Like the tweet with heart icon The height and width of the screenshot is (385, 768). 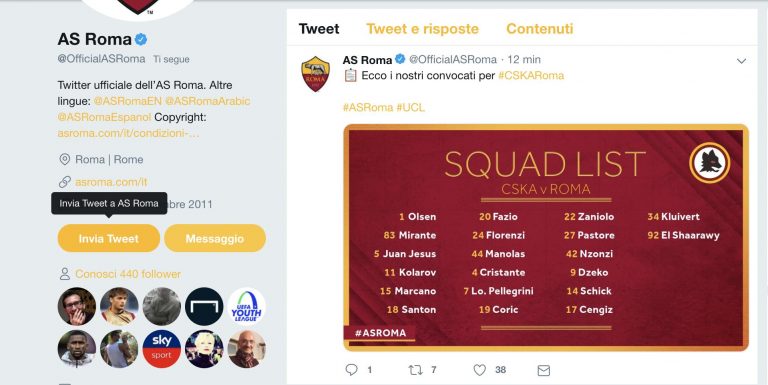click(x=480, y=370)
